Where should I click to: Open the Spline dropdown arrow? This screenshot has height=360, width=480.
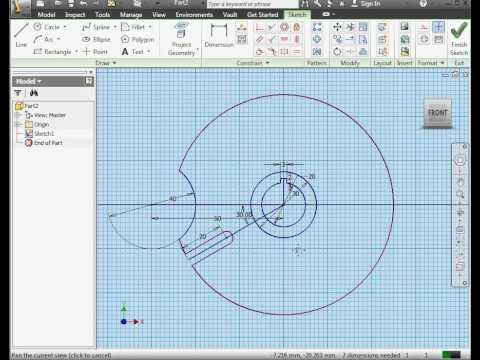click(115, 27)
